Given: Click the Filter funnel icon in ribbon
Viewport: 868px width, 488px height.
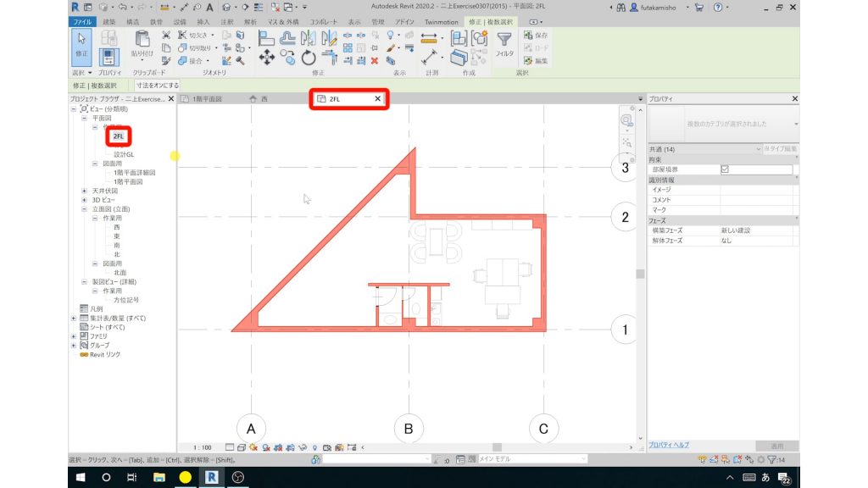Looking at the screenshot, I should tap(504, 44).
